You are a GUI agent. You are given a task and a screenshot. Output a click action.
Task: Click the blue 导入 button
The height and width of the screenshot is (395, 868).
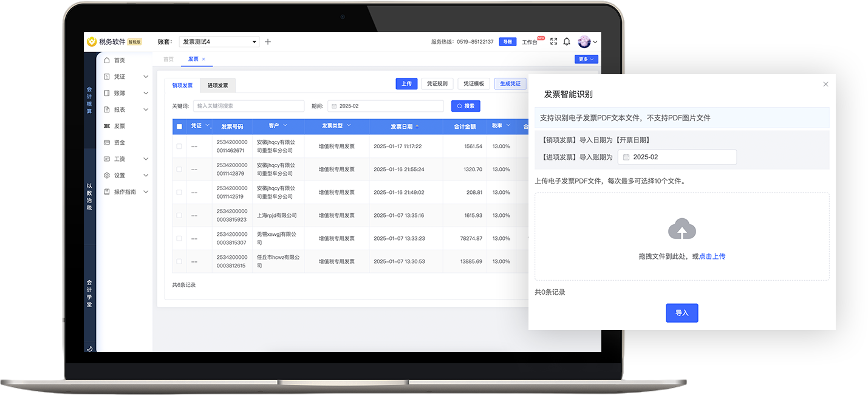click(x=682, y=313)
